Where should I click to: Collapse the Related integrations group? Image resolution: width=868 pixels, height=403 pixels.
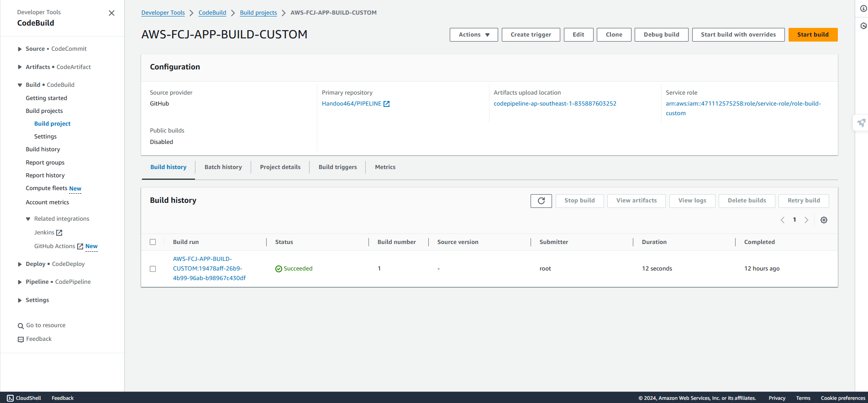click(28, 219)
